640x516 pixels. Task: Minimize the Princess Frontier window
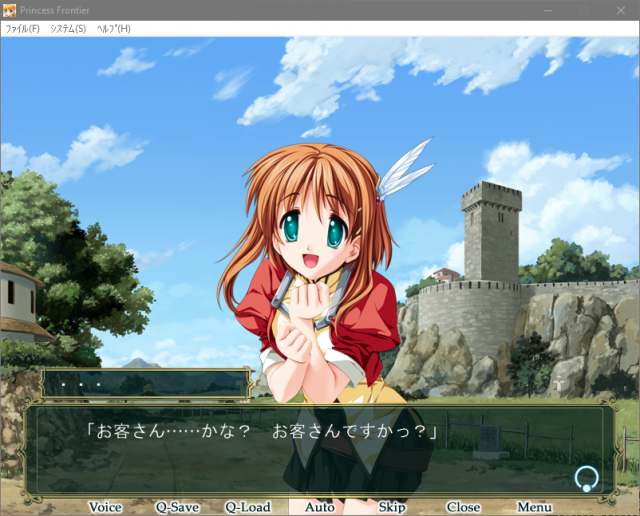coord(548,10)
